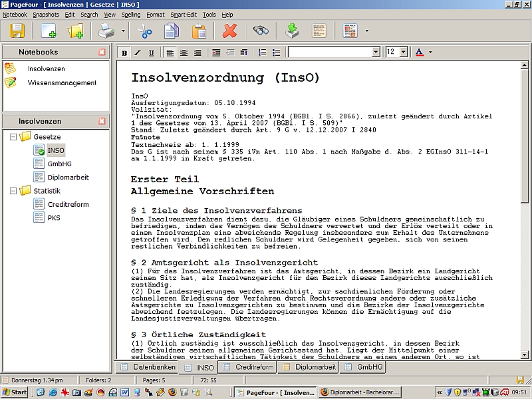Collapse the Gesetze folder
This screenshot has width=532, height=399.
click(x=13, y=137)
